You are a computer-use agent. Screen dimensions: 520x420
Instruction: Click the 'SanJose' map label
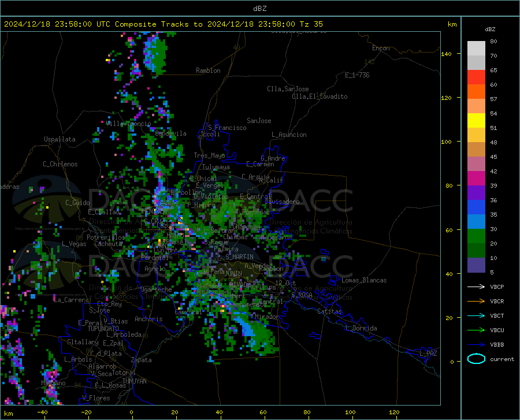259,121
